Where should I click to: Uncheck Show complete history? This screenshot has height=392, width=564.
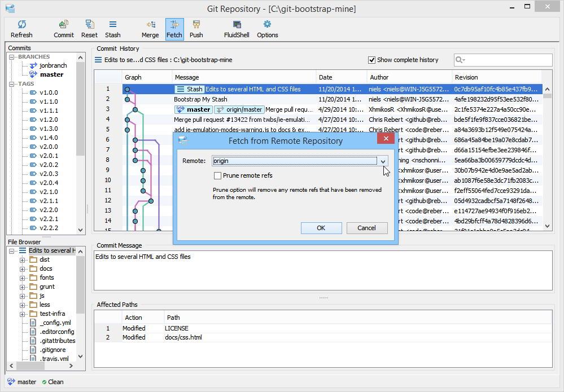[372, 60]
